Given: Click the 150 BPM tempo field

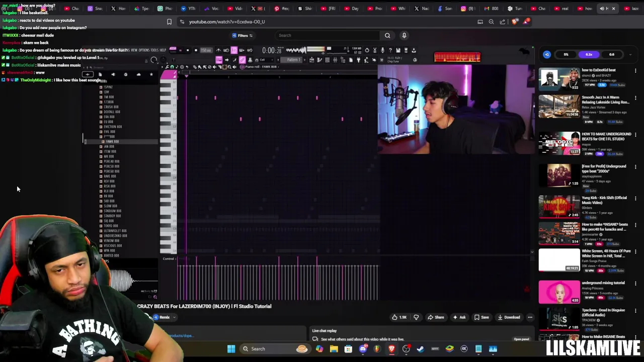Looking at the screenshot, I should 206,50.
